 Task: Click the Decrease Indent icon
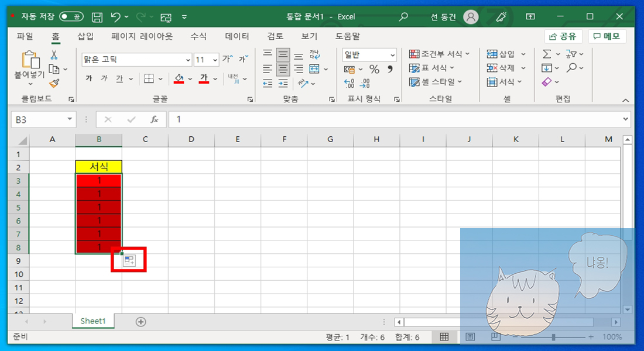pyautogui.click(x=268, y=84)
